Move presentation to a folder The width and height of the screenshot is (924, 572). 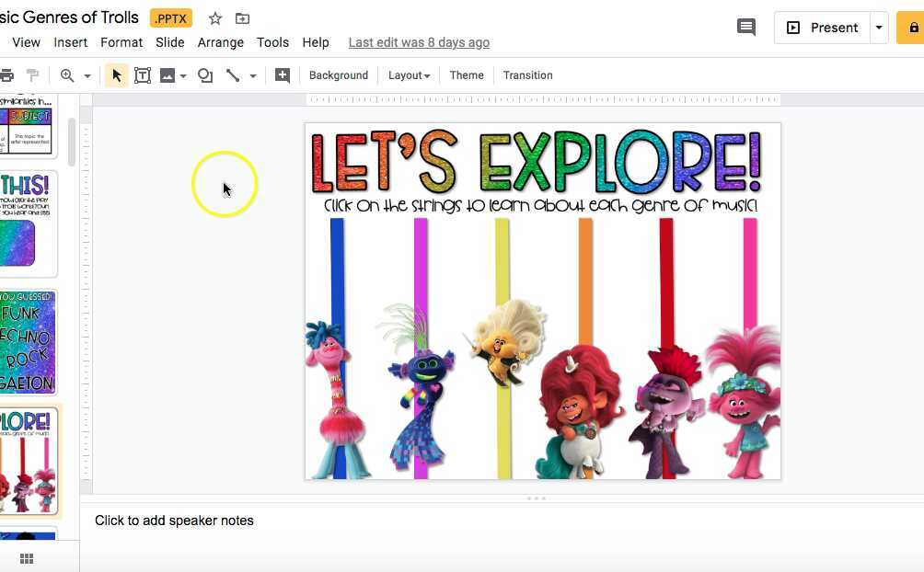click(x=242, y=17)
